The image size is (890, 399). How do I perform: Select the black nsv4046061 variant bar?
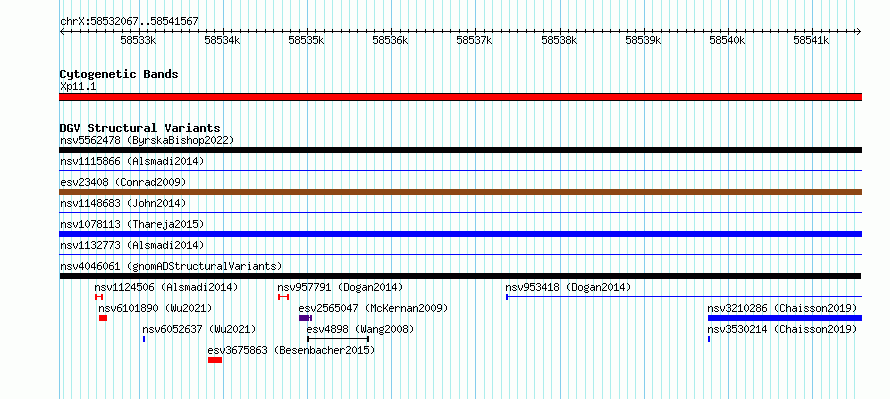[460, 276]
